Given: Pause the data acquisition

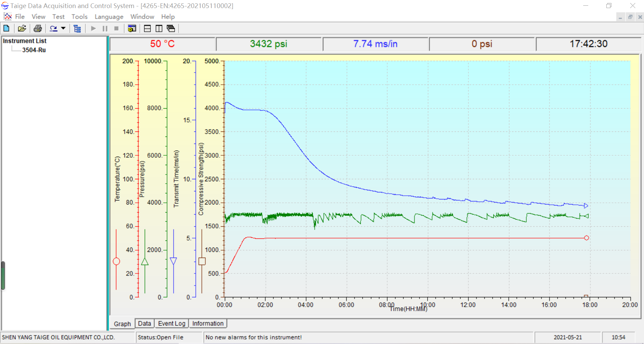Looking at the screenshot, I should (104, 28).
